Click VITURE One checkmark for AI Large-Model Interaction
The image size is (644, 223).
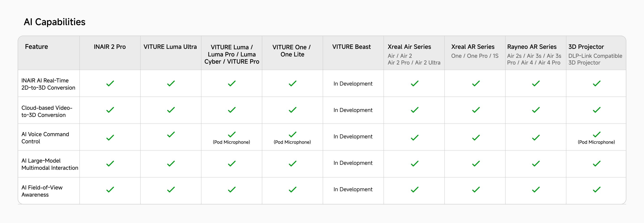pos(292,163)
